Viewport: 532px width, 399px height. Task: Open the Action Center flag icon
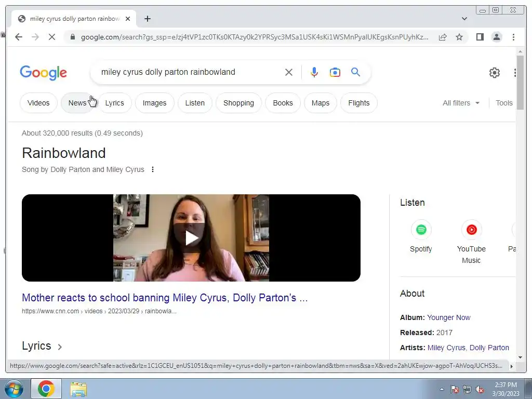455,389
